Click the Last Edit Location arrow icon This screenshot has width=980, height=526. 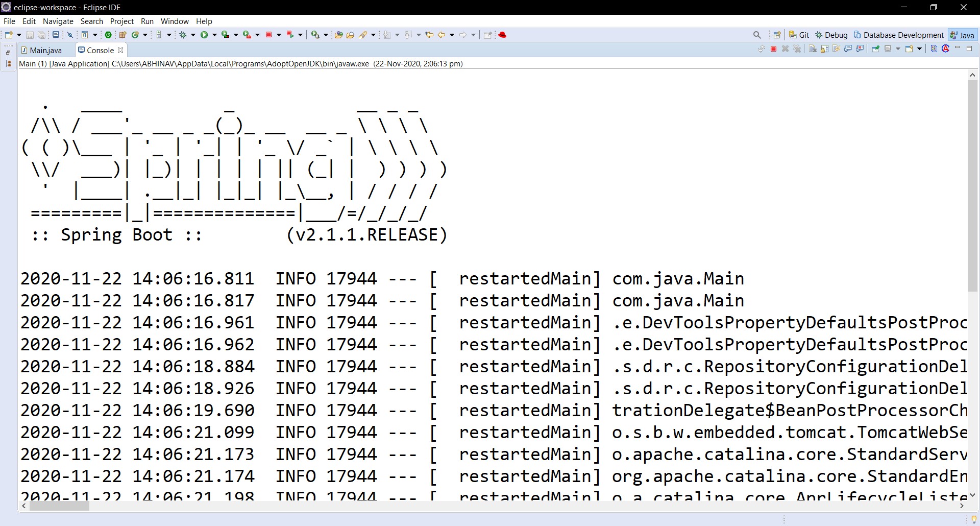coord(429,35)
